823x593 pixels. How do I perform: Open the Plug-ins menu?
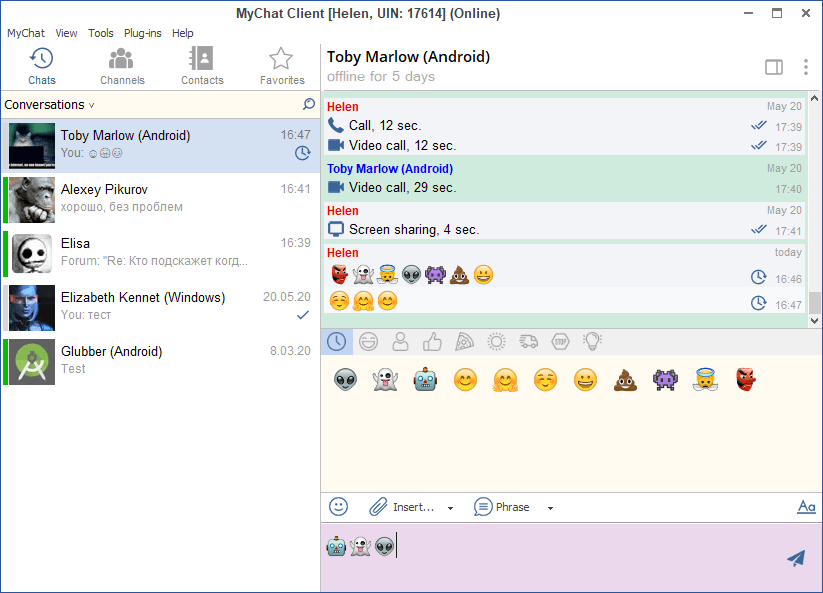coord(142,33)
